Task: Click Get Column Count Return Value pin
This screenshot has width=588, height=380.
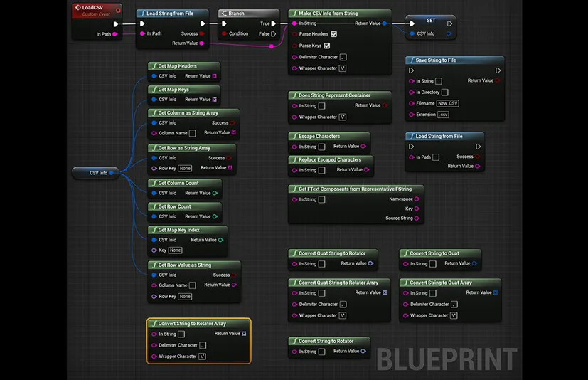Action: [215, 193]
